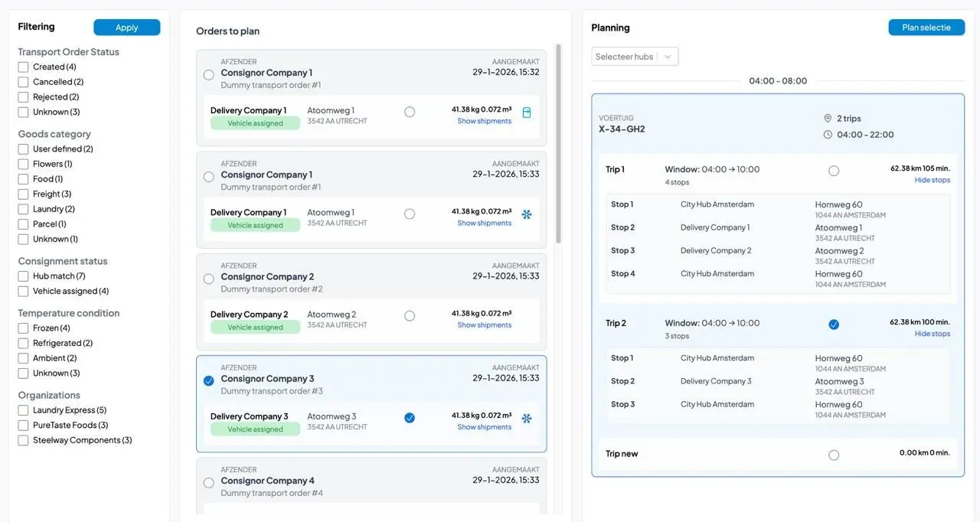Screen dimensions: 980x522
Task: Click the snowflake icon on the 15:33 Consignor Company 1 order
Action: 527,214
